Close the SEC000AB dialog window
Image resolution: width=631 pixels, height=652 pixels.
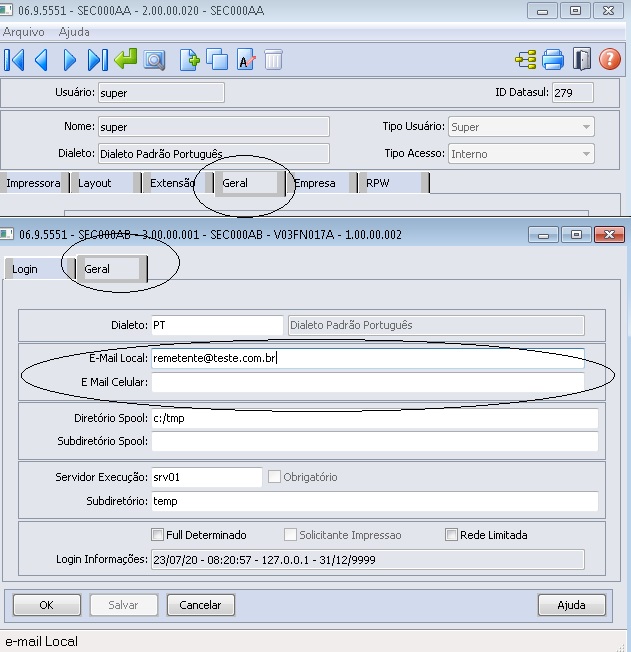click(x=609, y=235)
